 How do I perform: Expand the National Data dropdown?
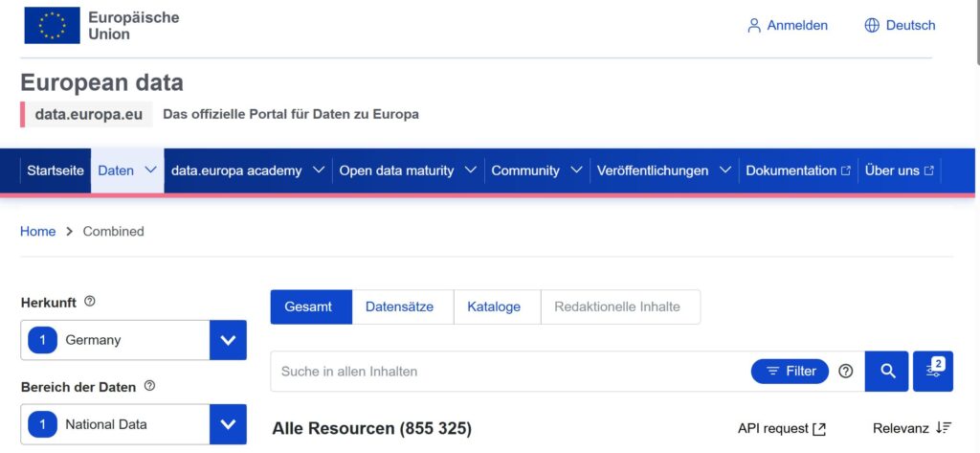pyautogui.click(x=228, y=424)
